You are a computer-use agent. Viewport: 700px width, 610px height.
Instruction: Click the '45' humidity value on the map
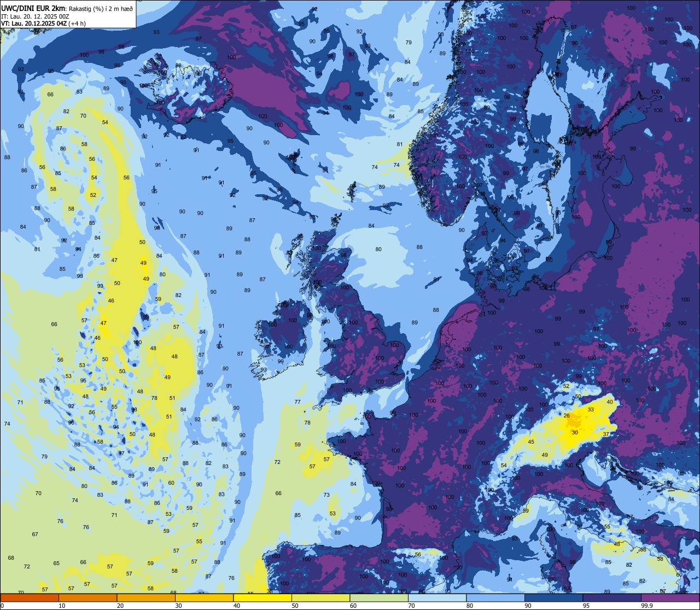[x=531, y=442]
